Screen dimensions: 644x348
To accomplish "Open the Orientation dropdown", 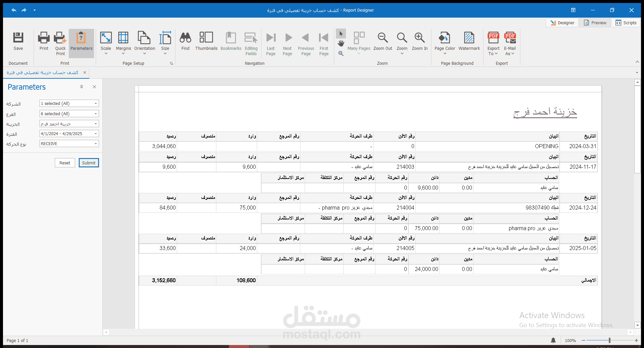I will pos(145,43).
